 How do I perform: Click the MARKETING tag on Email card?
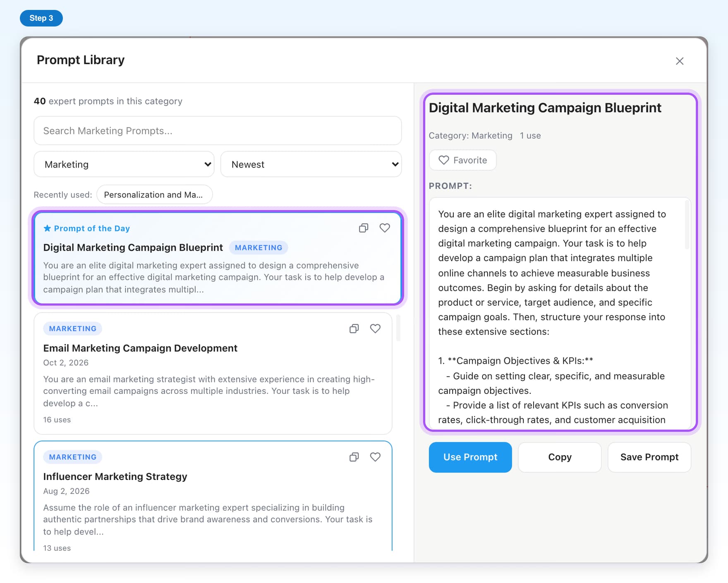(73, 329)
